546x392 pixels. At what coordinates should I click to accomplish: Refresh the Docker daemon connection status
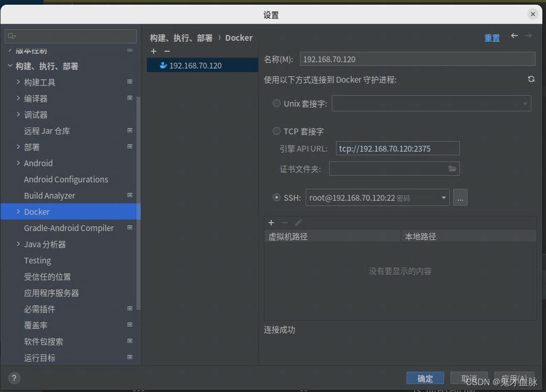(531, 79)
